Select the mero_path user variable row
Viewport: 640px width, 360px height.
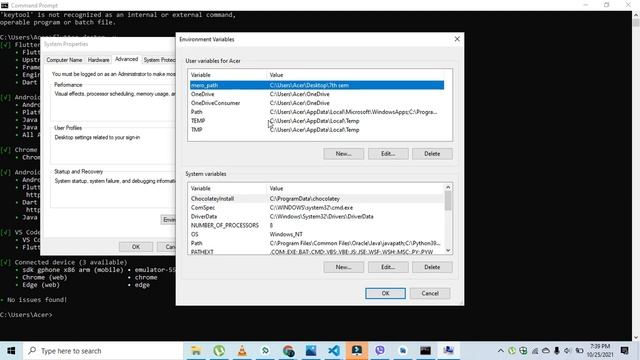[317, 85]
